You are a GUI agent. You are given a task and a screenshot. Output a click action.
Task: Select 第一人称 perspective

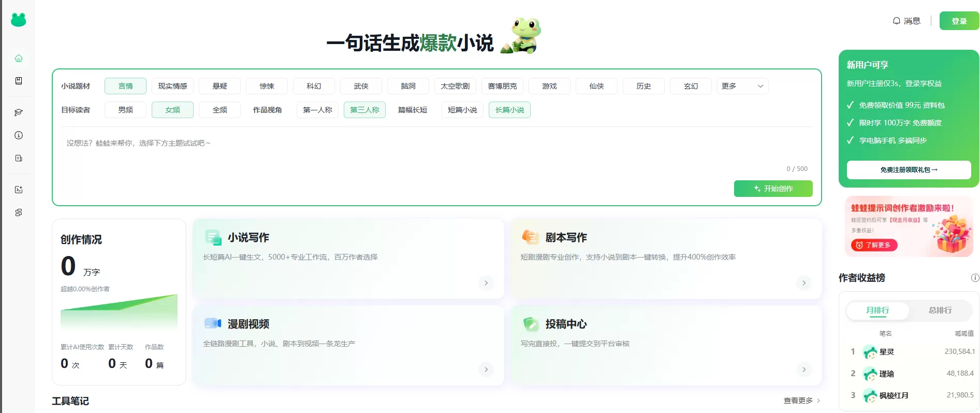(317, 110)
